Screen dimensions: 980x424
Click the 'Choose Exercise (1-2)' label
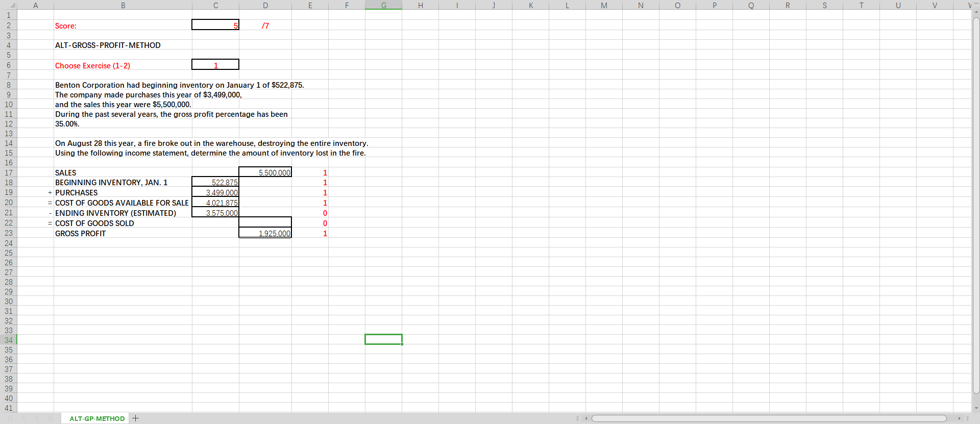(92, 65)
